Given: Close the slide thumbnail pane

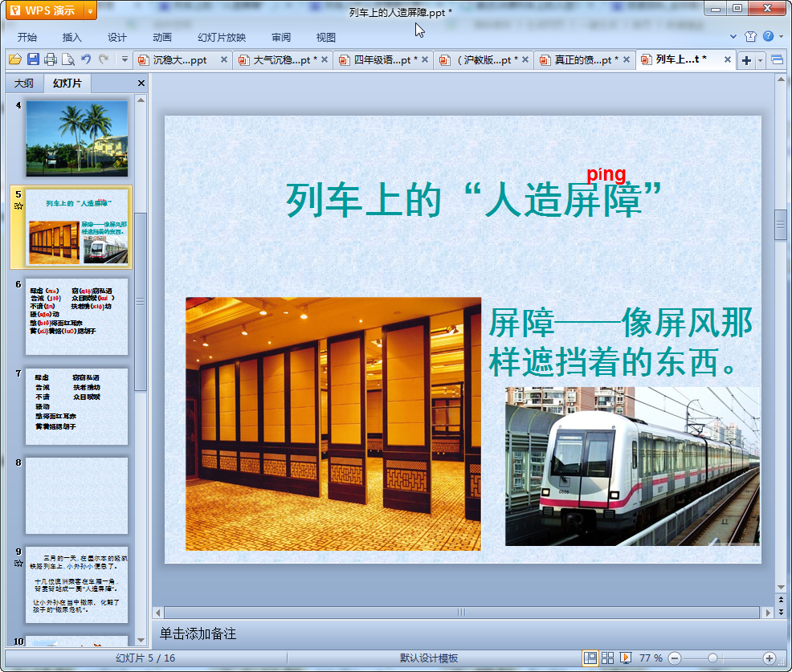Looking at the screenshot, I should click(141, 83).
